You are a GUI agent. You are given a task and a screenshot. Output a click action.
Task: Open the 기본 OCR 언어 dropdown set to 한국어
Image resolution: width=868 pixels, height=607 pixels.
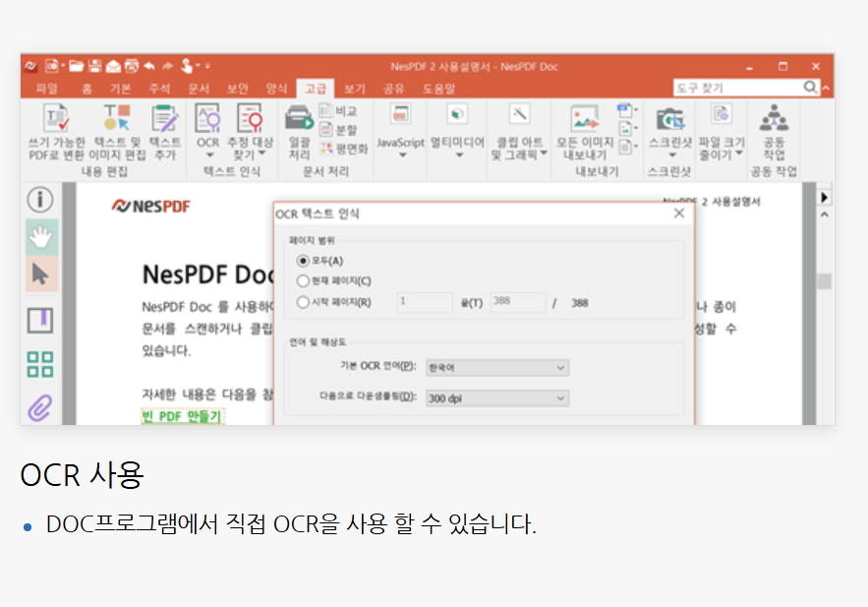pos(497,367)
